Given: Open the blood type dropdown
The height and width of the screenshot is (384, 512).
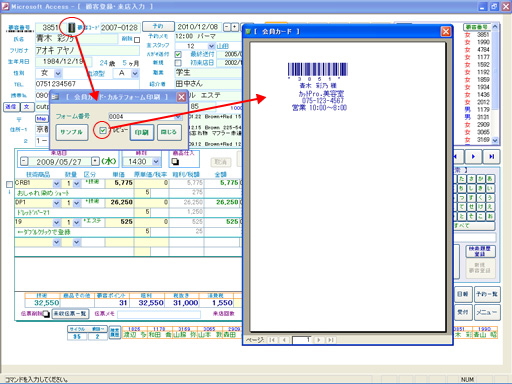Looking at the screenshot, I should click(x=135, y=73).
